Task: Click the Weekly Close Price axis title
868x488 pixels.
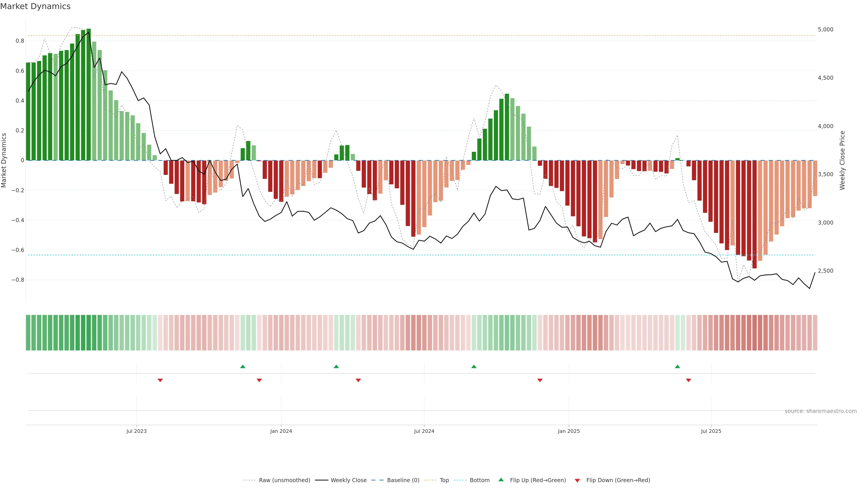Action: [842, 160]
